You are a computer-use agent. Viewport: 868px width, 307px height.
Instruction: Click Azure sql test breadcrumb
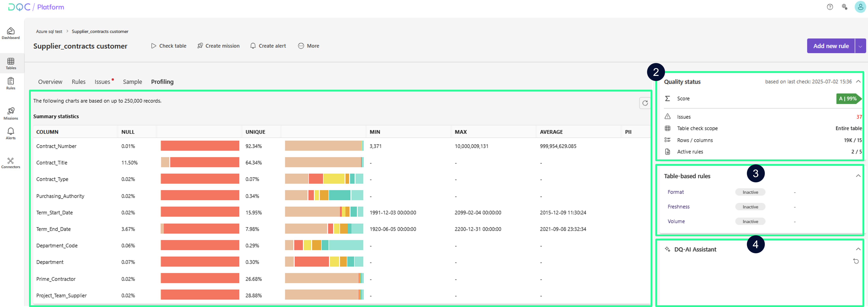[x=49, y=31]
